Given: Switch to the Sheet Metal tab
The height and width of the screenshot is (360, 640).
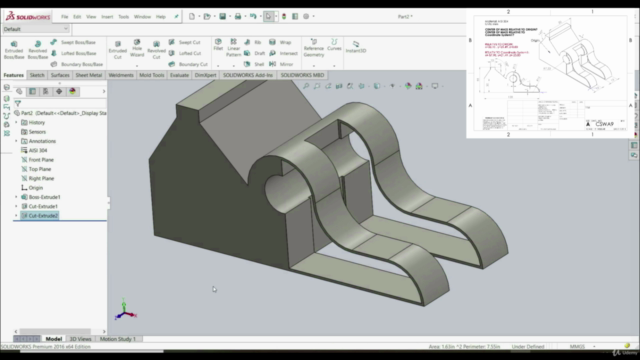Looking at the screenshot, I should [89, 75].
